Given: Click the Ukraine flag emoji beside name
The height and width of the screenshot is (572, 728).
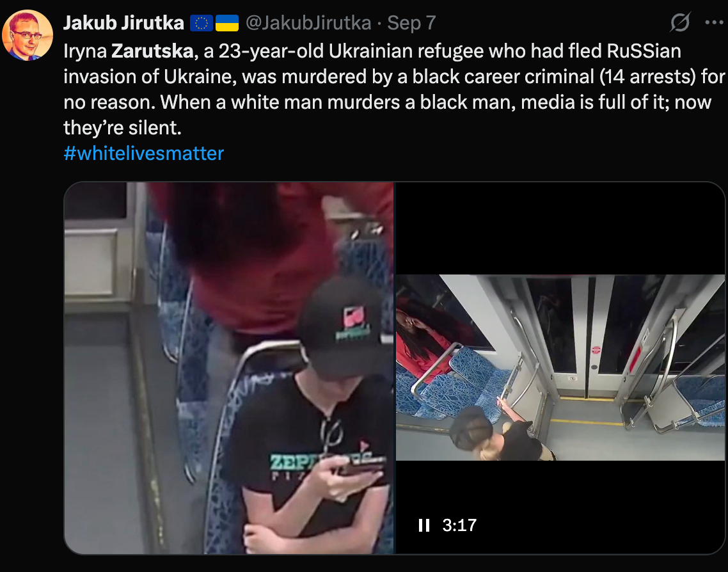Looking at the screenshot, I should [227, 23].
